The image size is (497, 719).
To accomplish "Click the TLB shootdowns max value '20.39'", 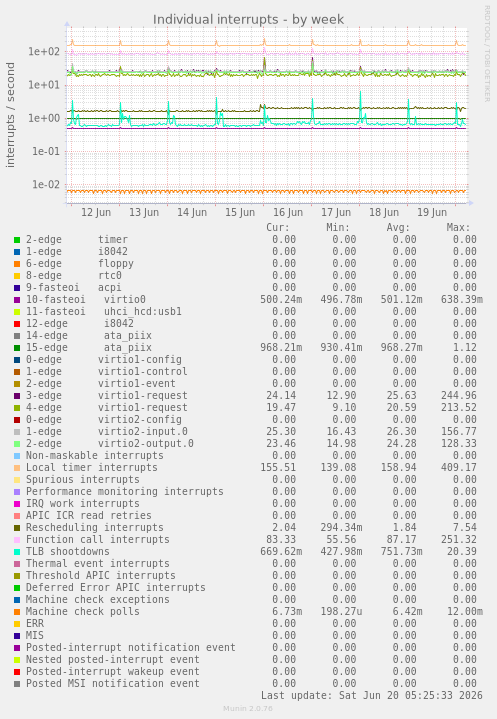I will tap(462, 552).
